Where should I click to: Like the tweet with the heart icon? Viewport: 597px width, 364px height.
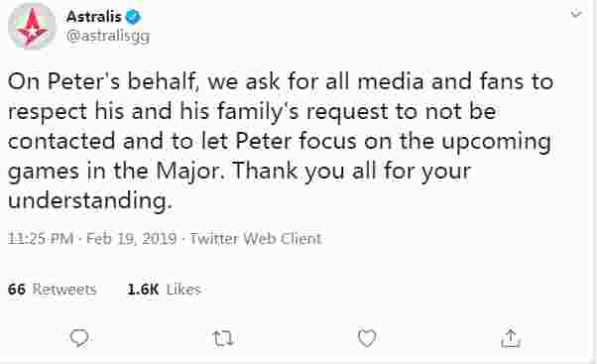367,338
